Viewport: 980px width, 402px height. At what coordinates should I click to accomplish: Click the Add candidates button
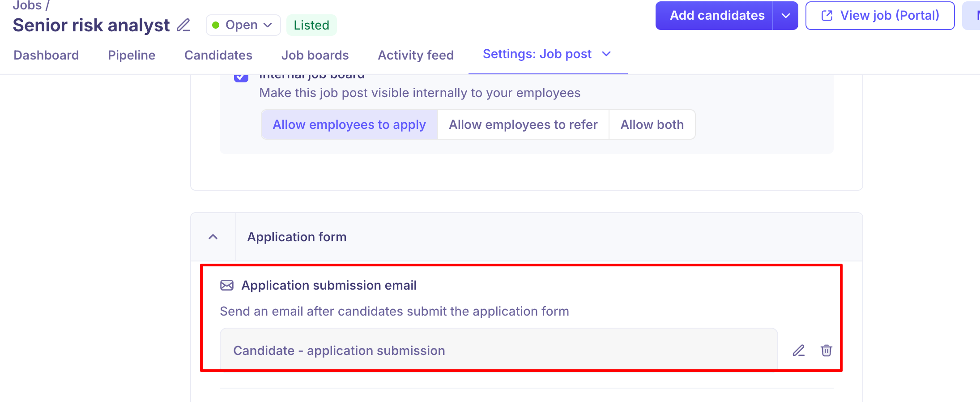click(x=716, y=16)
